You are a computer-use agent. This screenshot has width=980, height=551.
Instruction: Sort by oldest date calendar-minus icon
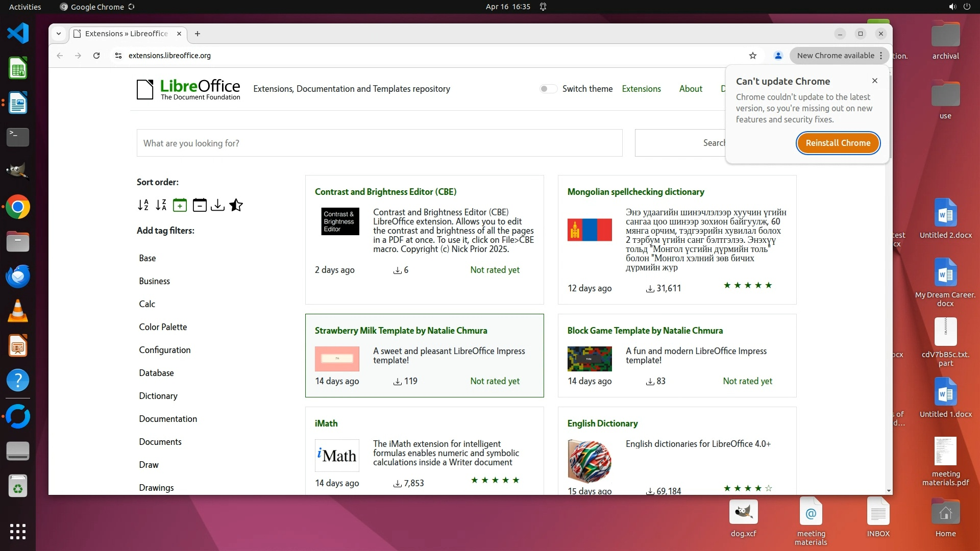[x=200, y=205]
